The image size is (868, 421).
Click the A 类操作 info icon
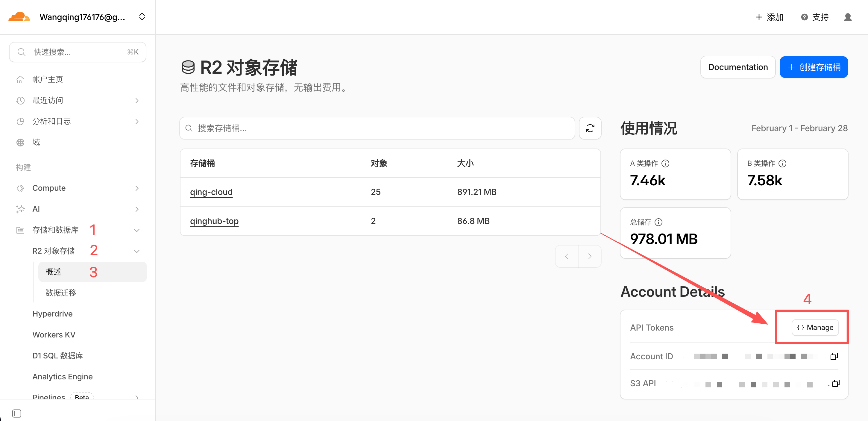pyautogui.click(x=665, y=163)
